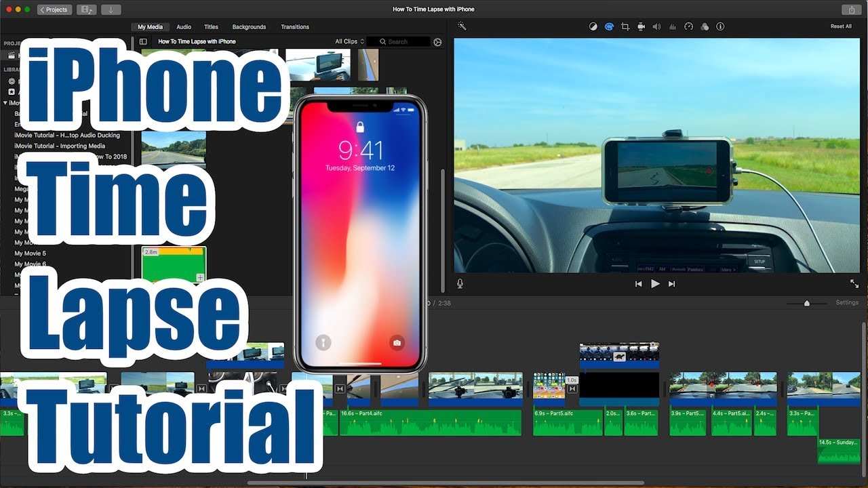Open the Transitions tab
868x488 pixels.
tap(295, 27)
